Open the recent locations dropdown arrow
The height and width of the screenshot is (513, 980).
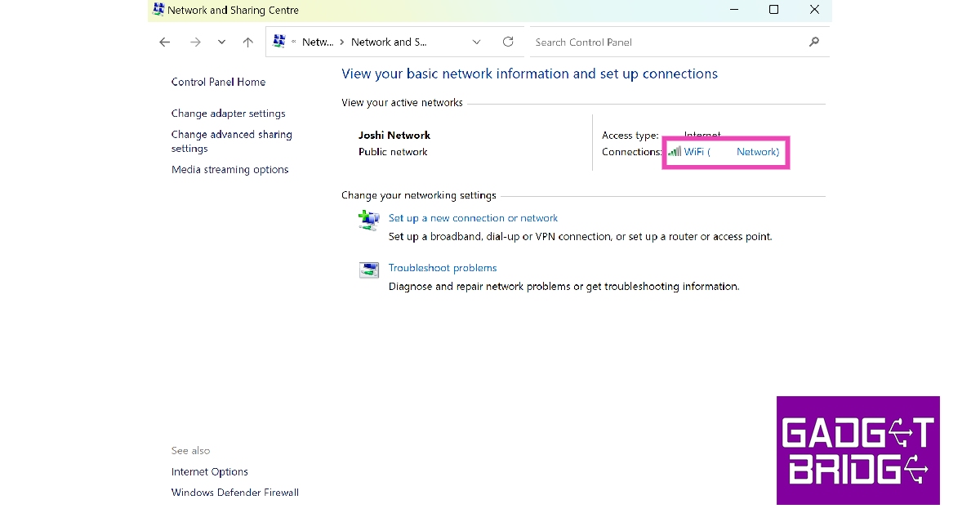tap(221, 42)
